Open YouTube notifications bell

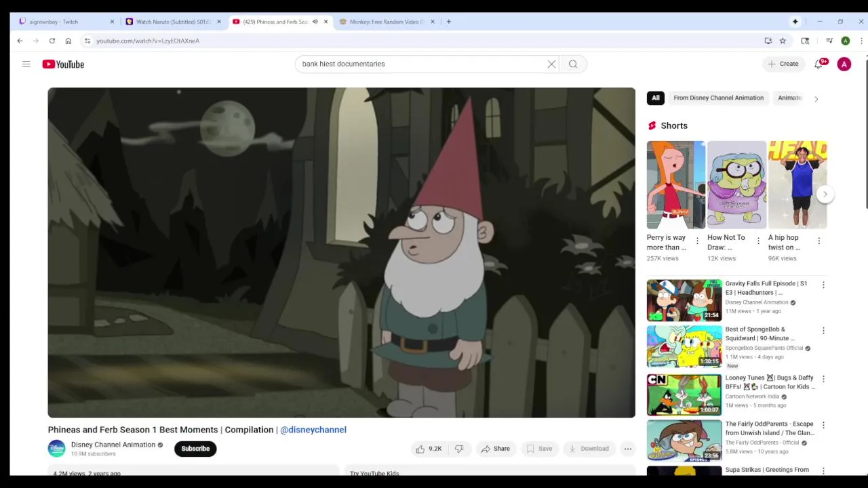(818, 64)
